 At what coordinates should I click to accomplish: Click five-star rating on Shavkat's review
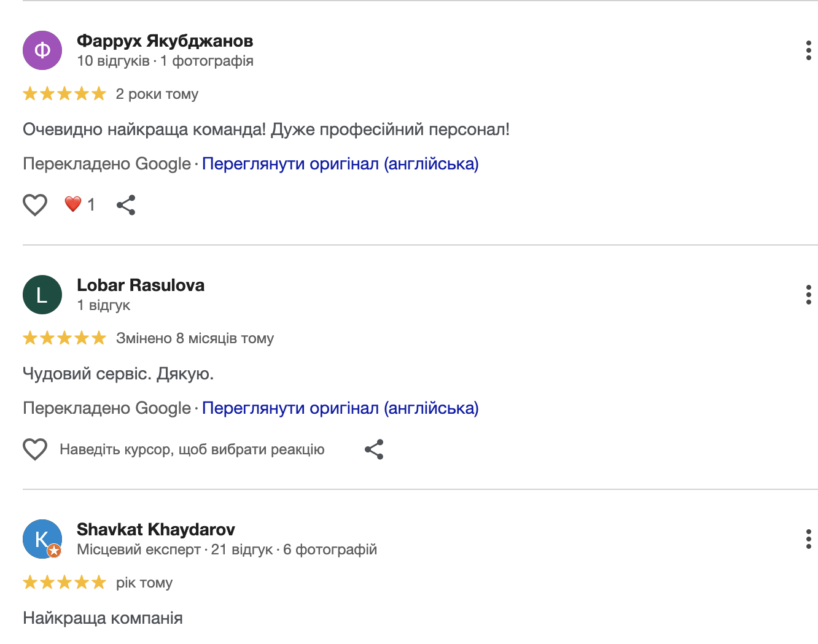[x=64, y=583]
